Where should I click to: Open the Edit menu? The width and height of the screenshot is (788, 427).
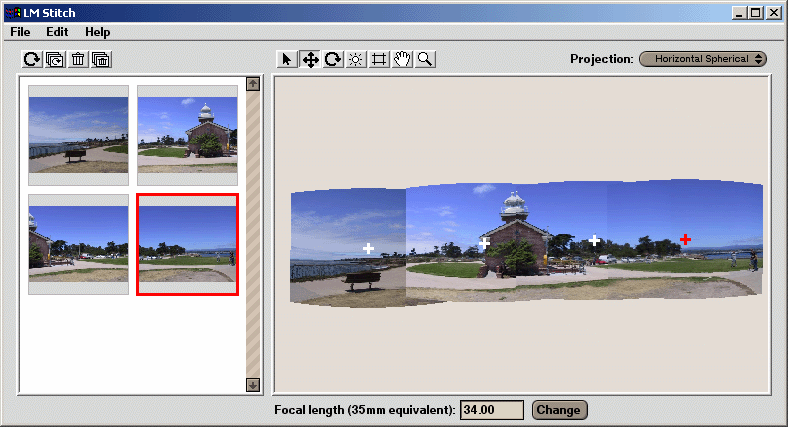57,32
